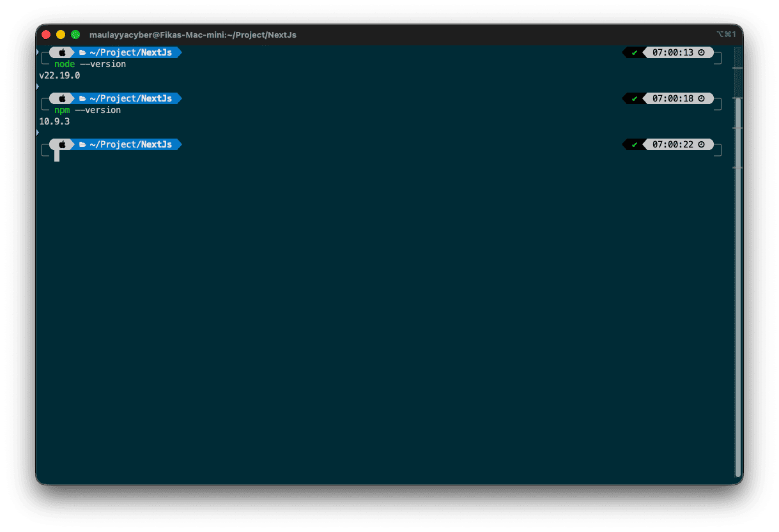The width and height of the screenshot is (779, 532).
Task: Click the folder icon in the third prompt line
Action: [83, 144]
